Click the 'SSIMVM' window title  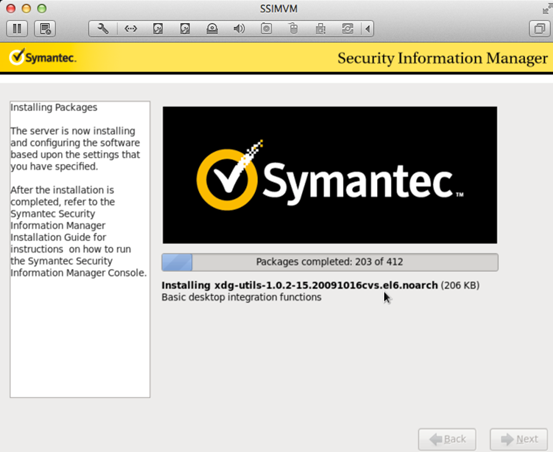(279, 8)
